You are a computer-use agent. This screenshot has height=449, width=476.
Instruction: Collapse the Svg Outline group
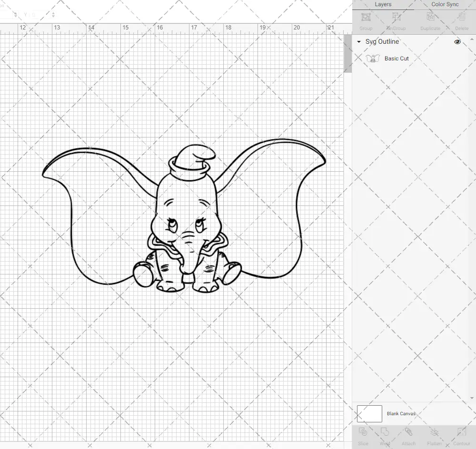point(358,42)
